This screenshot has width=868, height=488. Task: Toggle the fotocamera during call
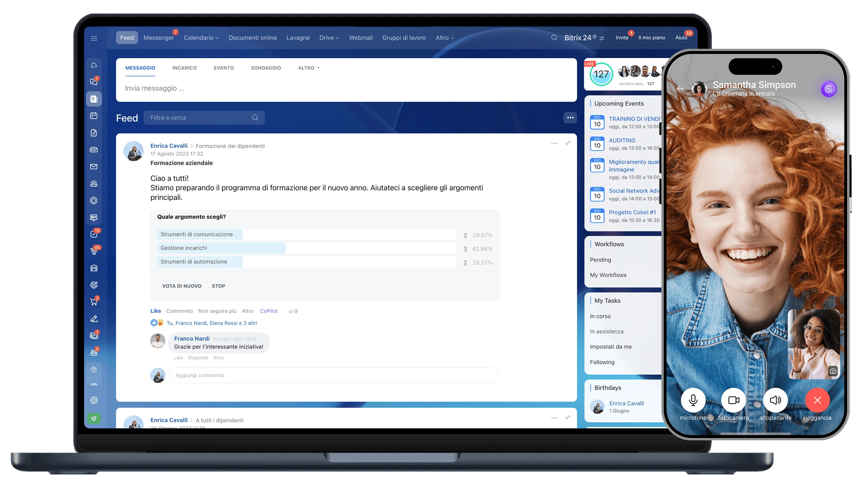pos(733,400)
